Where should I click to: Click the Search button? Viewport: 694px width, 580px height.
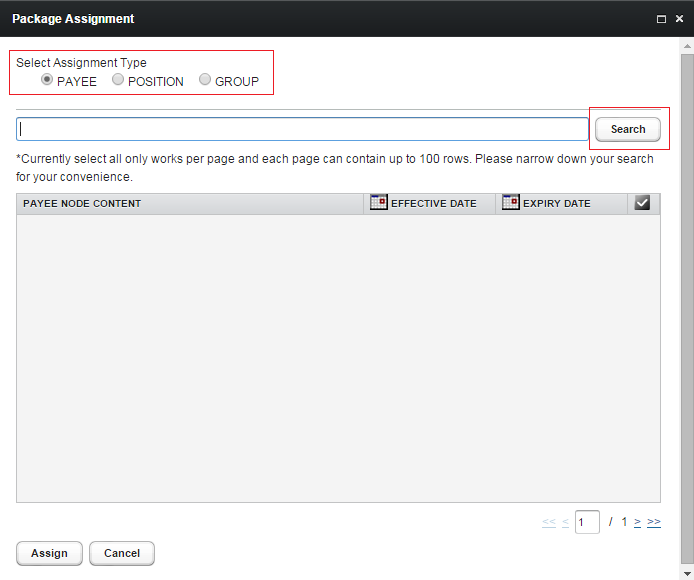click(x=628, y=129)
